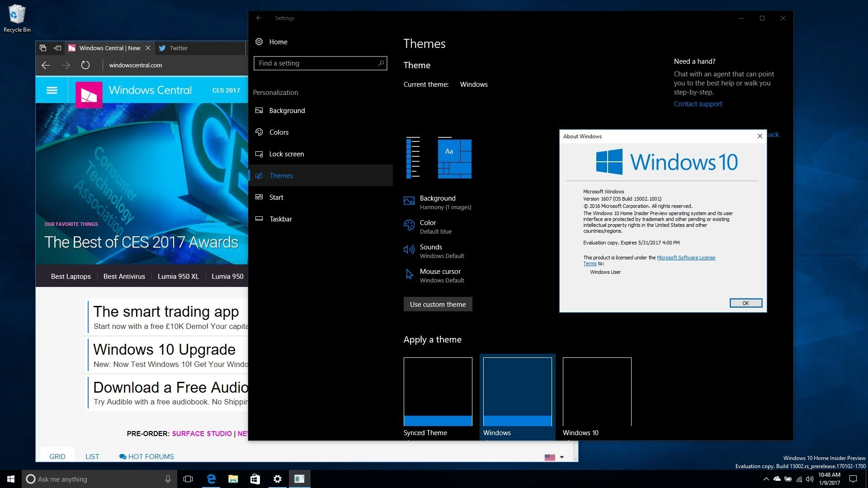Open the Windows Central hamburger menu

click(x=52, y=90)
